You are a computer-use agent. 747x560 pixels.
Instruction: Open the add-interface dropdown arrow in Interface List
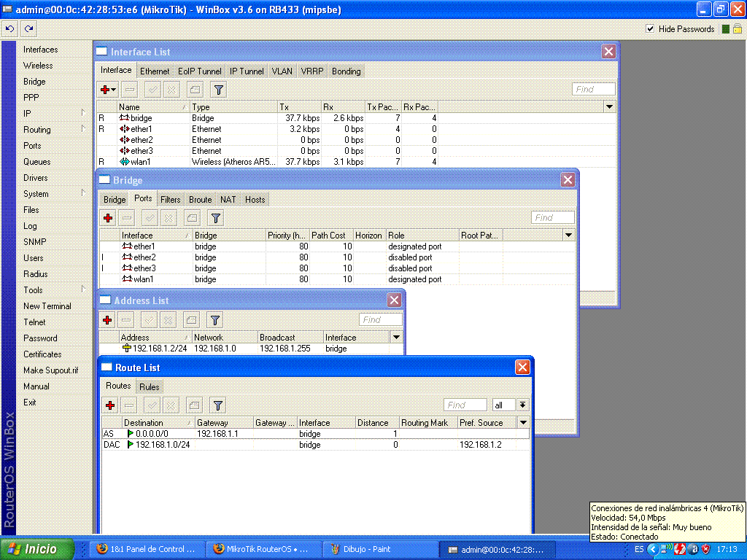[x=114, y=89]
